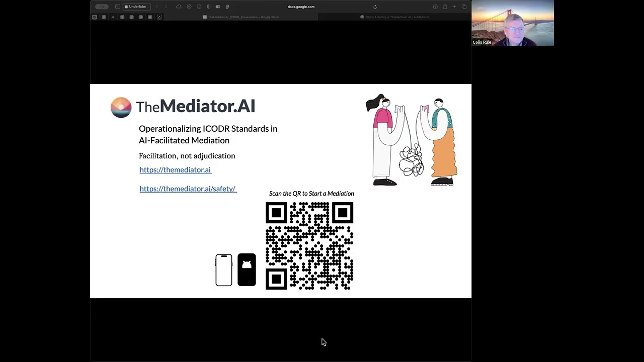Click the 'Scan the QR to Start a Mediation' caption

click(311, 194)
